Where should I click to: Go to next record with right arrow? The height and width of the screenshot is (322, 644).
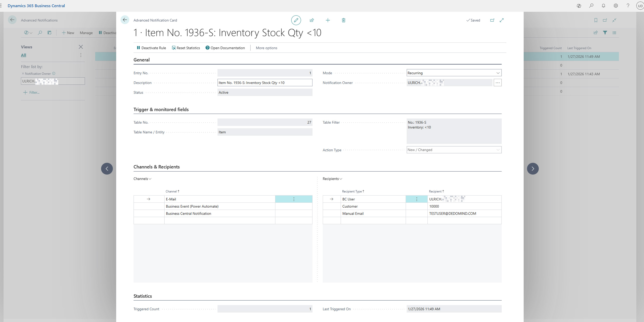[533, 169]
